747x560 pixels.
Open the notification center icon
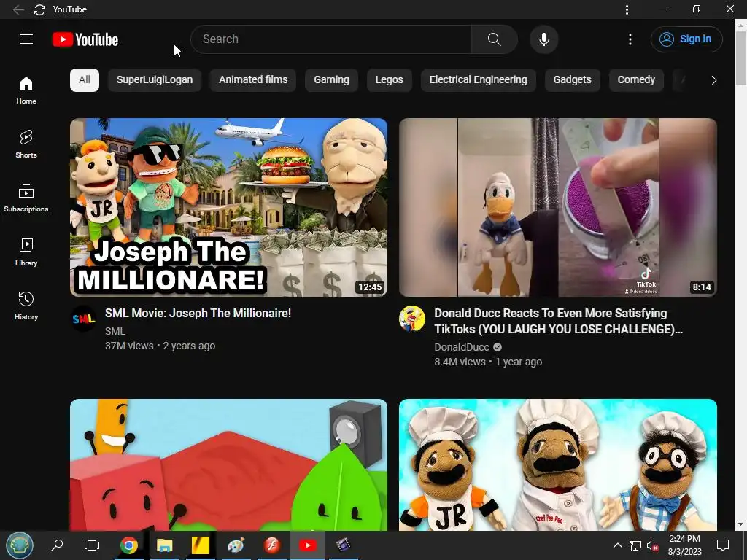click(723, 545)
